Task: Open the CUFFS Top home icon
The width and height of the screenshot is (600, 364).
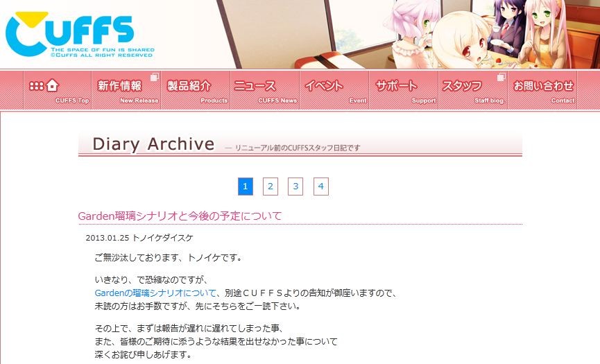Action: 58,91
